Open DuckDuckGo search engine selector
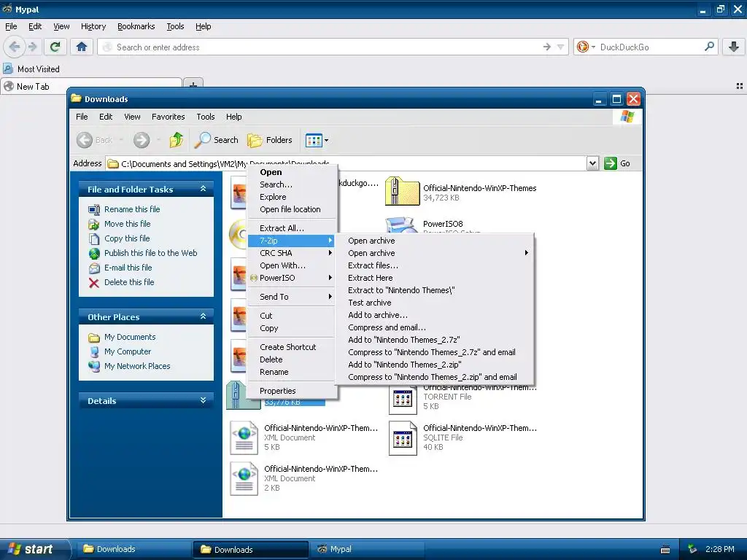 pos(586,47)
